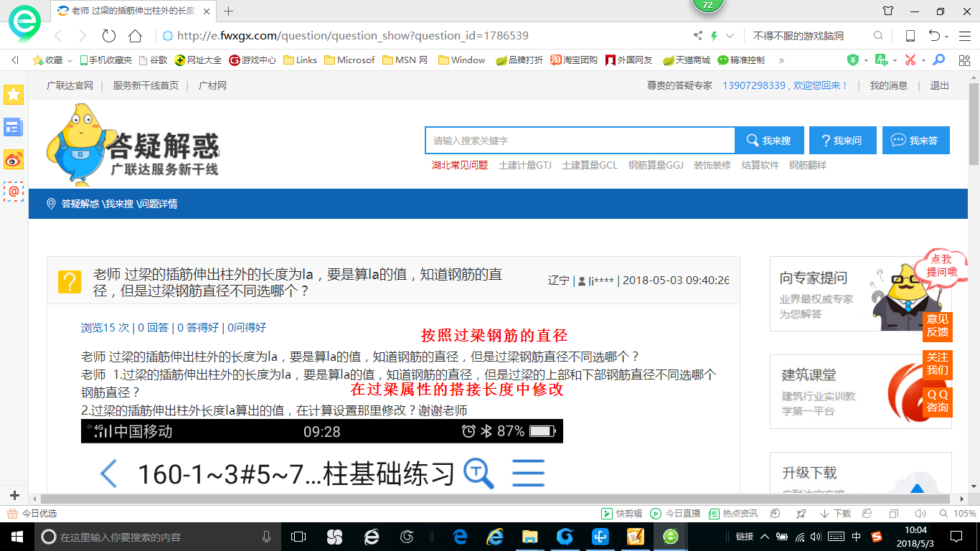Screen dimensions: 980x551
Task: Click the horizontal scrollbar of the page
Action: click(x=496, y=498)
